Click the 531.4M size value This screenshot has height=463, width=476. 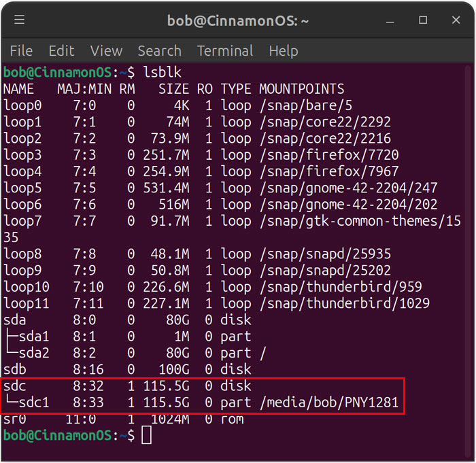[x=166, y=188]
